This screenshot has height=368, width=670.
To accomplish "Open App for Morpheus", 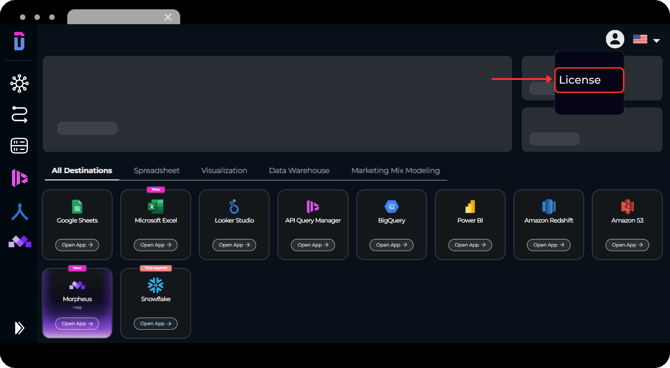I will (x=77, y=324).
